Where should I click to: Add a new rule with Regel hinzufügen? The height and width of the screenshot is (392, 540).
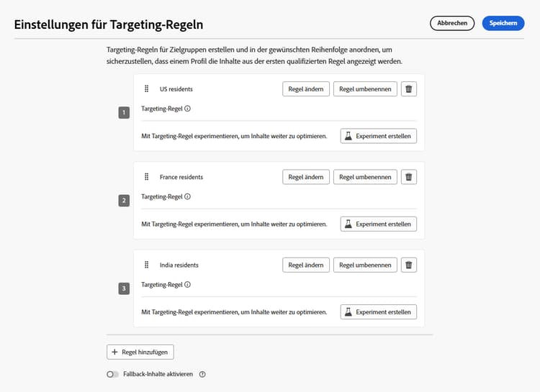click(140, 352)
